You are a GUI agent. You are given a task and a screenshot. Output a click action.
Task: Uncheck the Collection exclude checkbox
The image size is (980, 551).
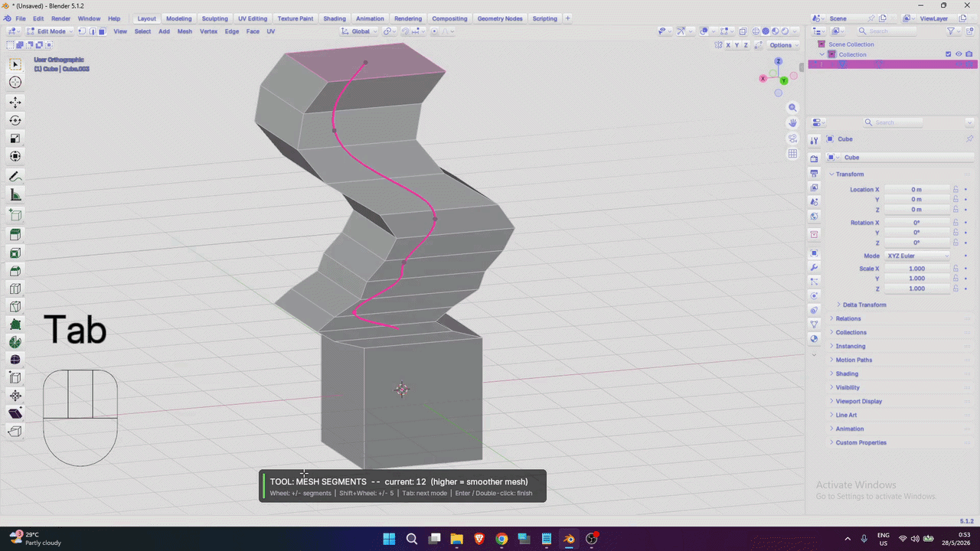[949, 54]
